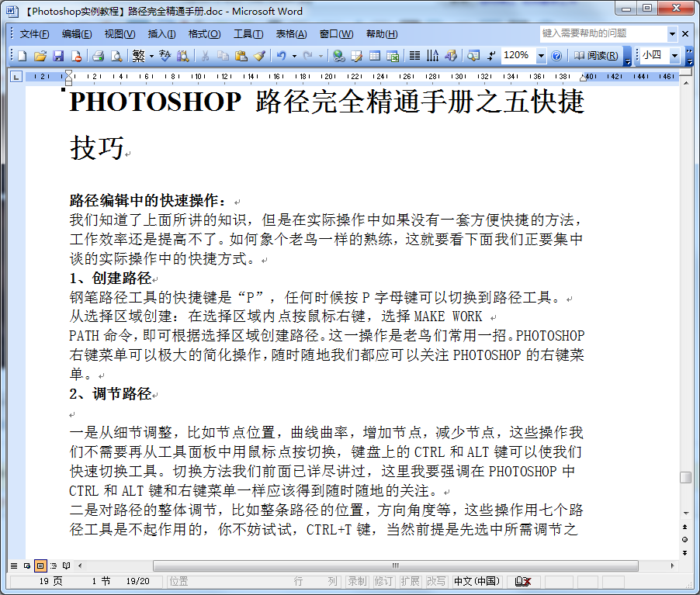Screen dimensions: 700x595
Task: Run spelling and grammar check
Action: tap(165, 56)
